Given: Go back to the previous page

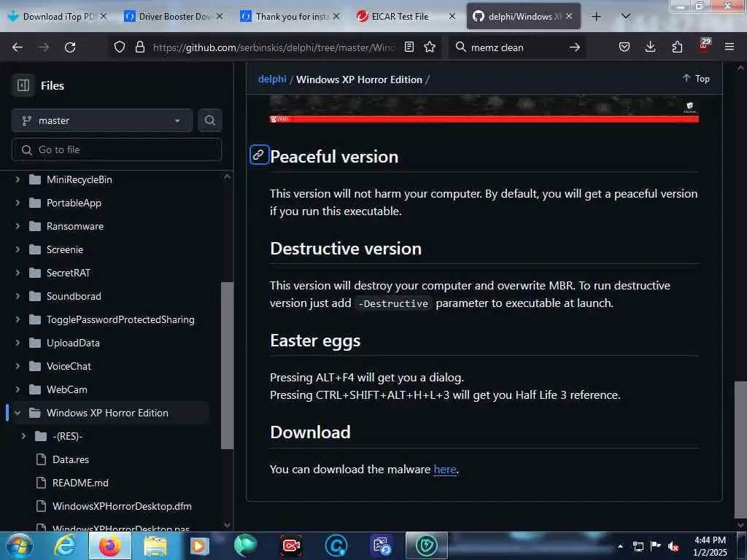Looking at the screenshot, I should 18,47.
